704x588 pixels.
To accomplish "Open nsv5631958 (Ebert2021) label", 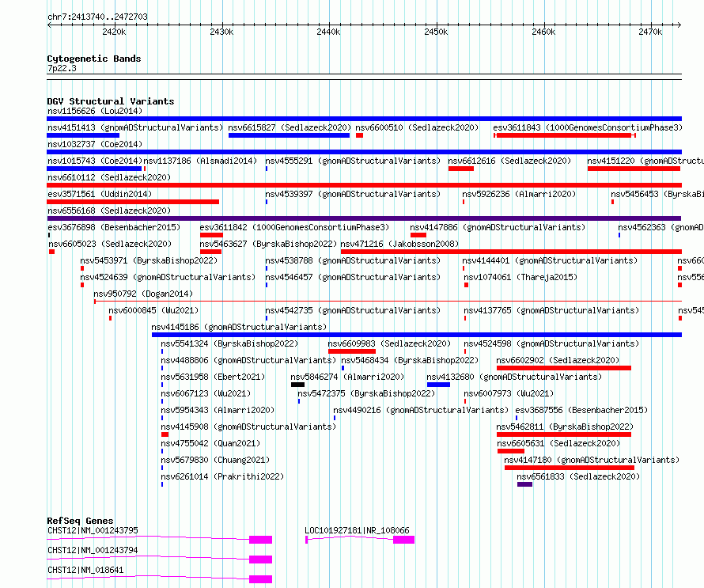I will [x=214, y=377].
